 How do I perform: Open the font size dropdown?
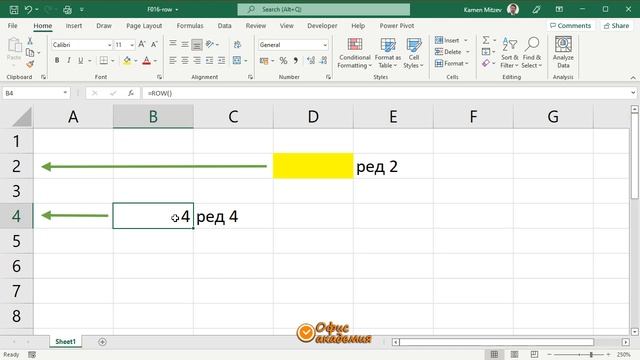point(132,45)
